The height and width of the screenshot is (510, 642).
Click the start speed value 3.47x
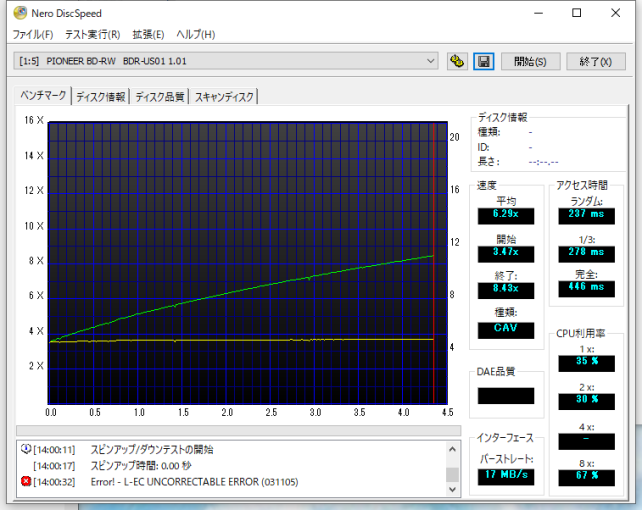coord(506,253)
